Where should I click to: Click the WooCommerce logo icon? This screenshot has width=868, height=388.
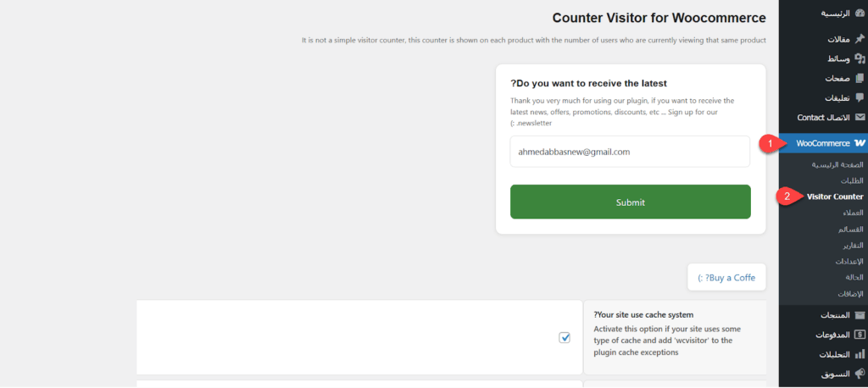[860, 142]
